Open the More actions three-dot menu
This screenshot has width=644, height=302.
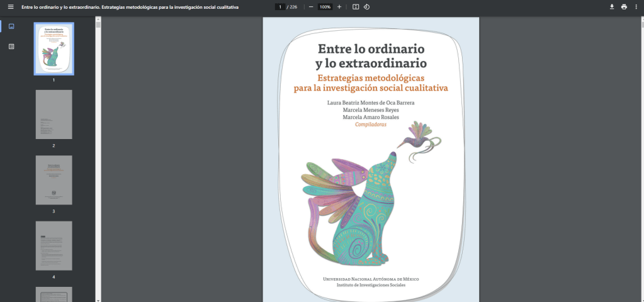pos(636,7)
